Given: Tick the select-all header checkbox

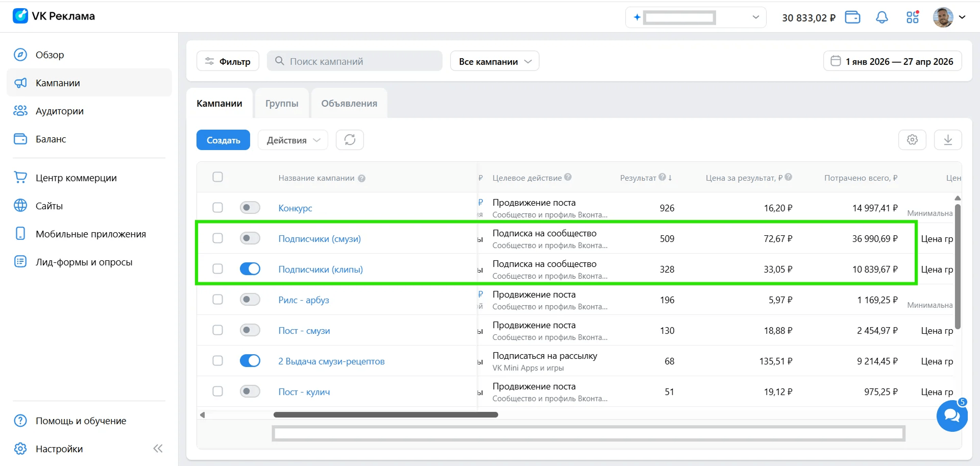Looking at the screenshot, I should tap(217, 177).
